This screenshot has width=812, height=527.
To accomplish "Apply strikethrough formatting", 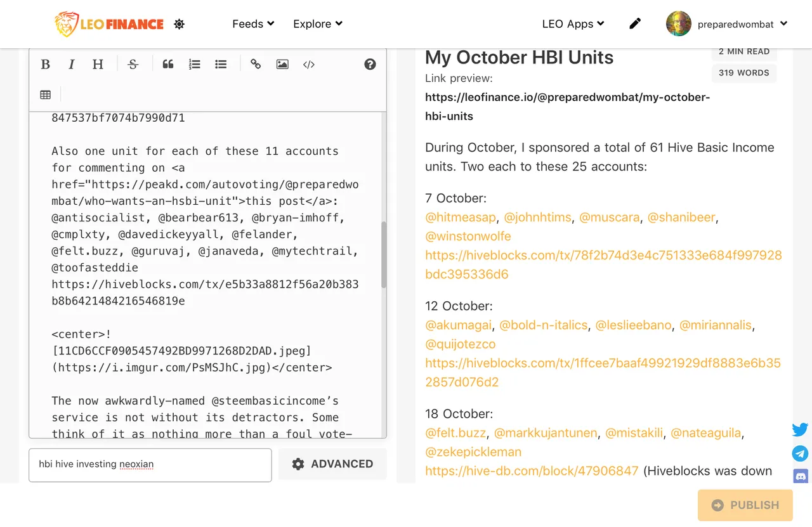I will coord(133,64).
